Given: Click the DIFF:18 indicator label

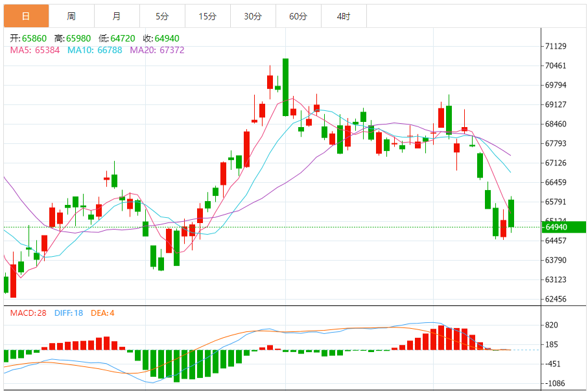Looking at the screenshot, I should click(68, 313).
